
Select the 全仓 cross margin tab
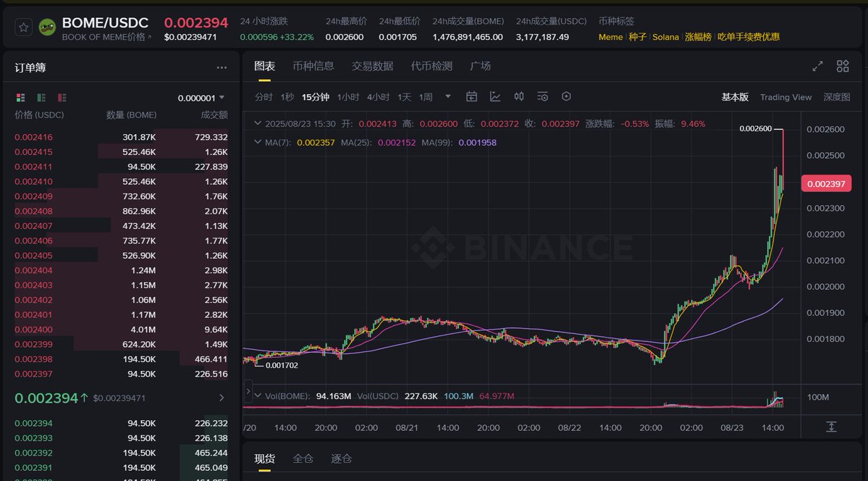303,459
